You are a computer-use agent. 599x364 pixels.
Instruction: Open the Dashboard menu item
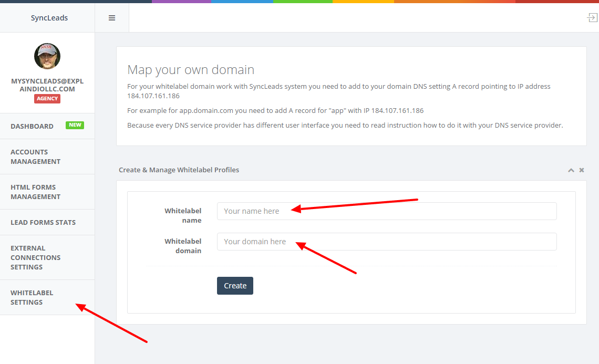click(x=32, y=126)
